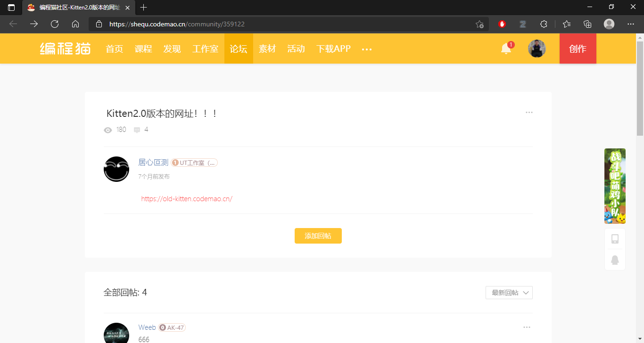The image size is (644, 343).
Task: Open the red ad blocker extension icon
Action: tap(502, 24)
